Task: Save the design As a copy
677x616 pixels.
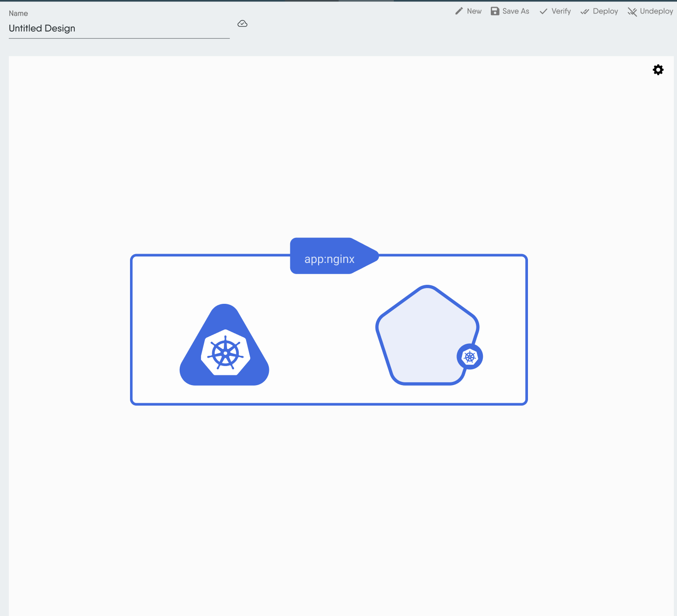Action: tap(516, 11)
